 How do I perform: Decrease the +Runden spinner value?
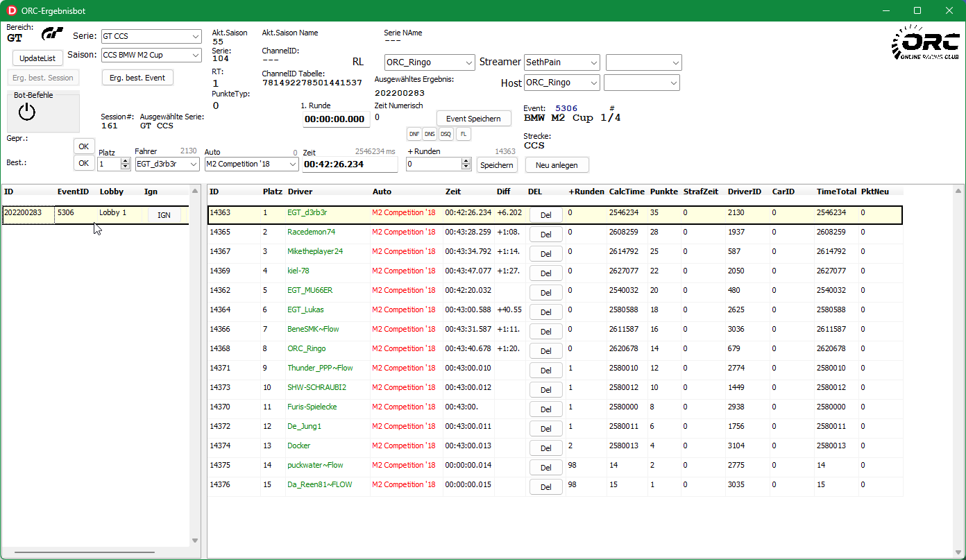(x=466, y=167)
